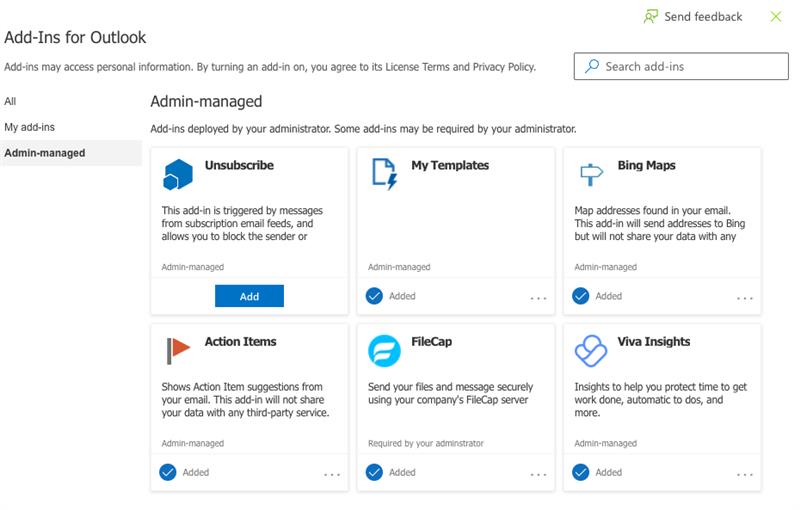Open the FileCap add-in title

(432, 342)
